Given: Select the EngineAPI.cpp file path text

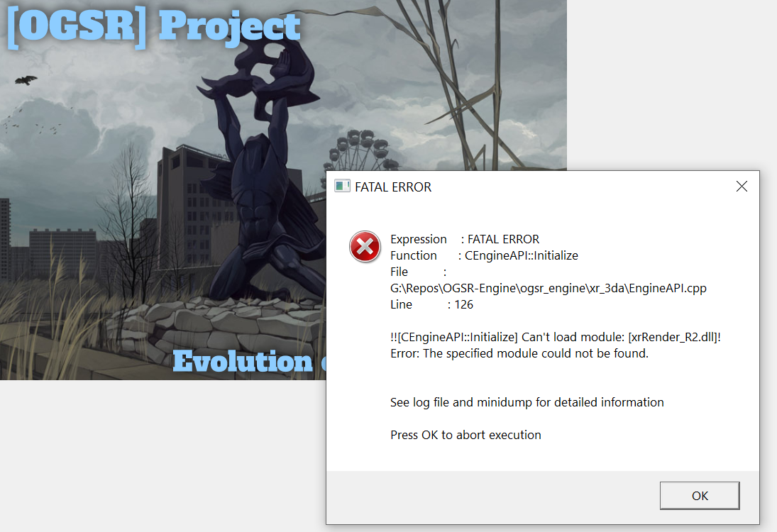Looking at the screenshot, I should pyautogui.click(x=548, y=288).
